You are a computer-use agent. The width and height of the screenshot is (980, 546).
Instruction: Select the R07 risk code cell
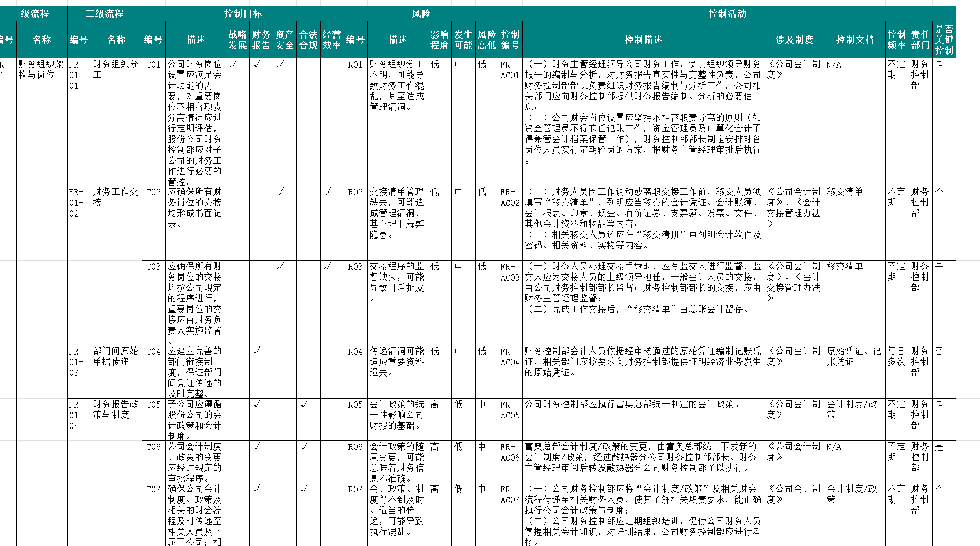click(355, 514)
